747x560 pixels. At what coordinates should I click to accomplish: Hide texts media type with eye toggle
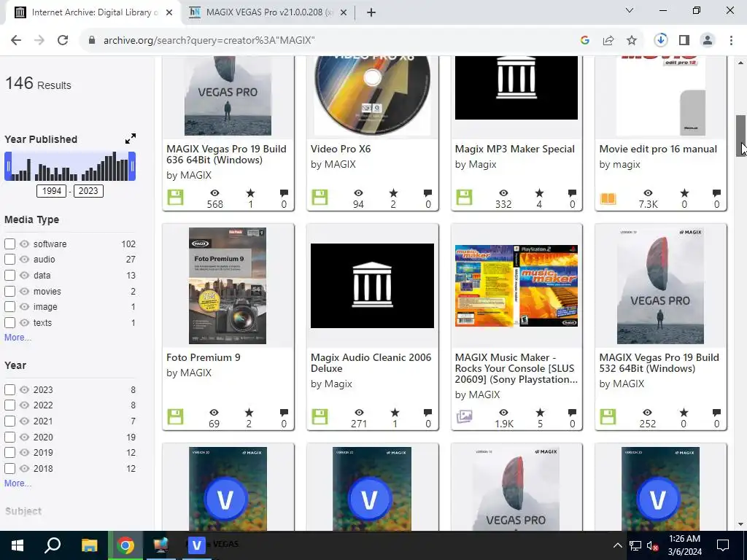pos(24,323)
